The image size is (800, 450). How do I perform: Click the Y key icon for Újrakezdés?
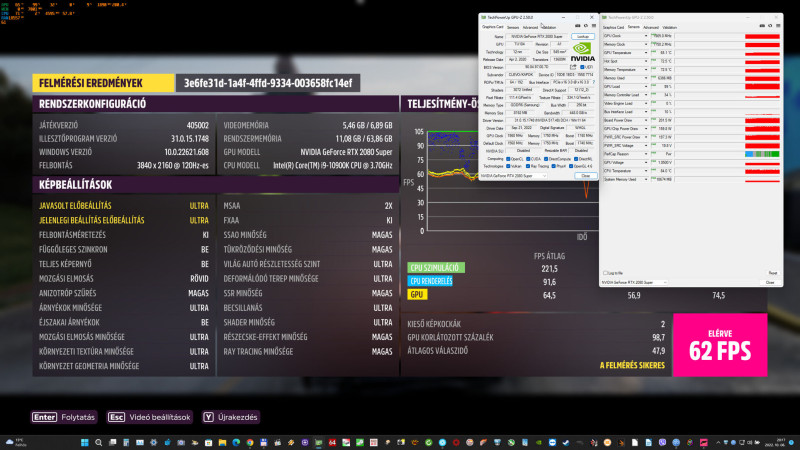coord(208,417)
